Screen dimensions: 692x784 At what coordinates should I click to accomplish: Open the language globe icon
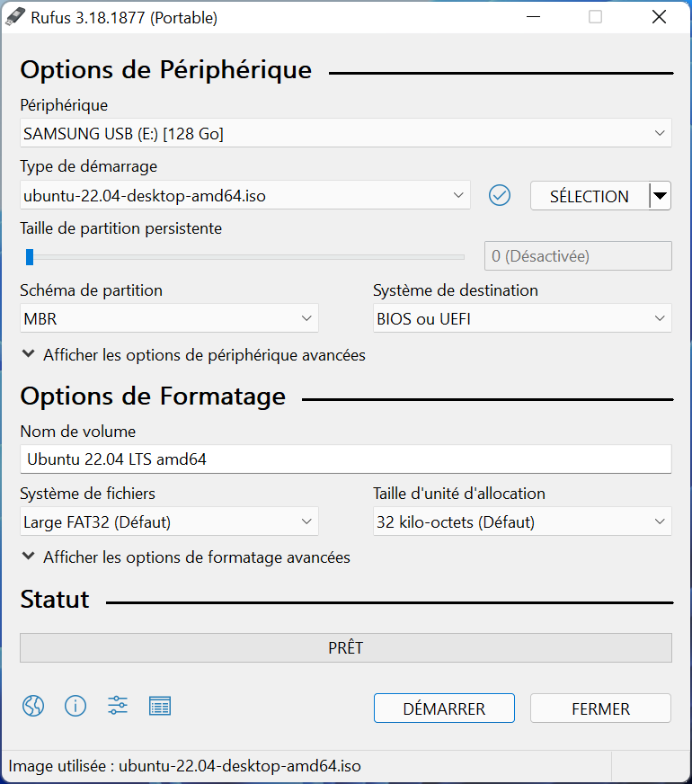click(x=33, y=706)
